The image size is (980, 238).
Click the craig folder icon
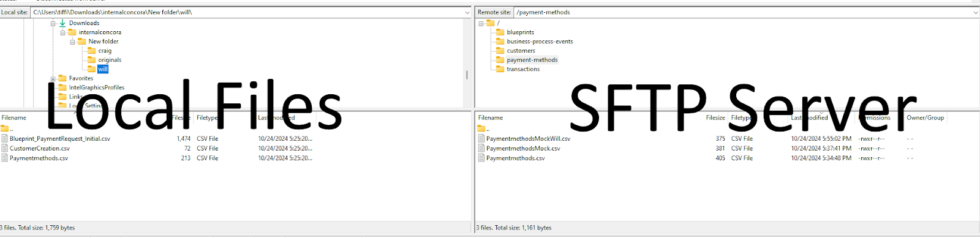click(x=91, y=51)
